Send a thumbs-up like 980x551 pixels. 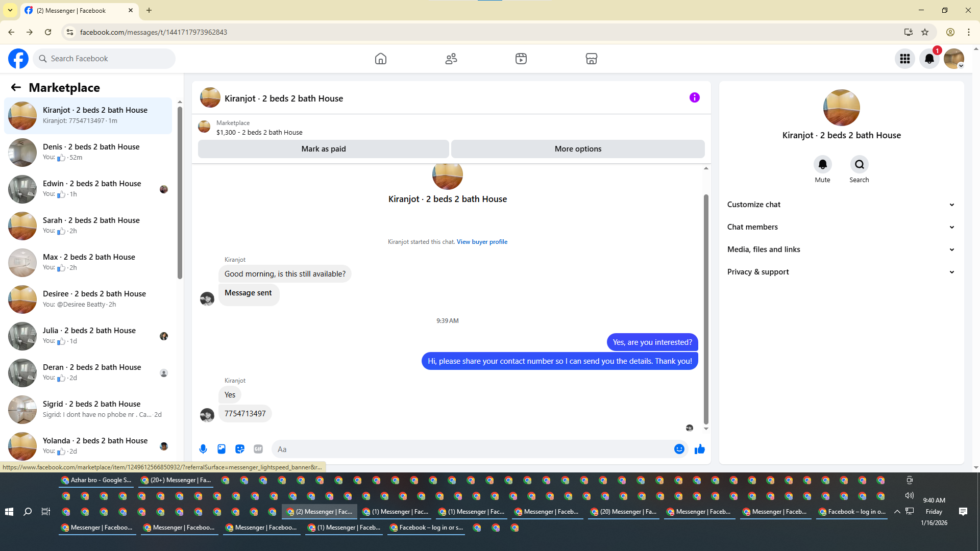pyautogui.click(x=699, y=449)
